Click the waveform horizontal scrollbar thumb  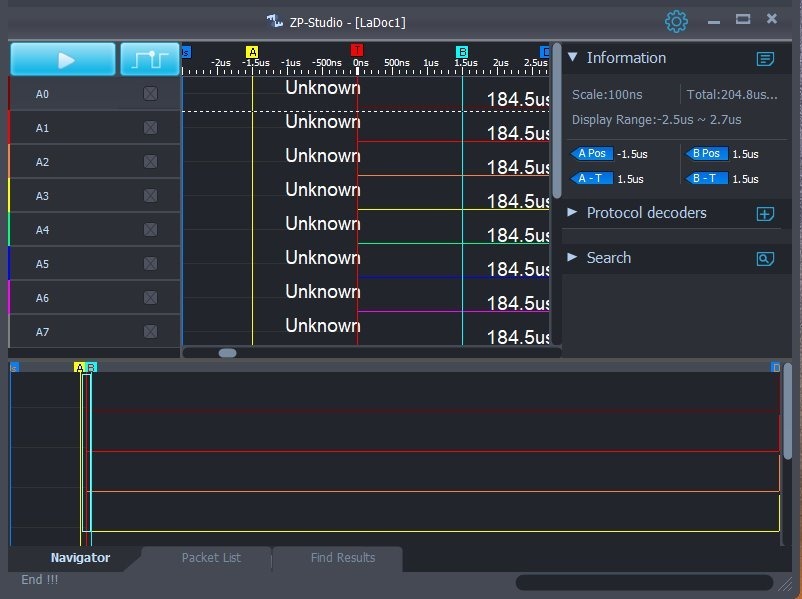(228, 352)
